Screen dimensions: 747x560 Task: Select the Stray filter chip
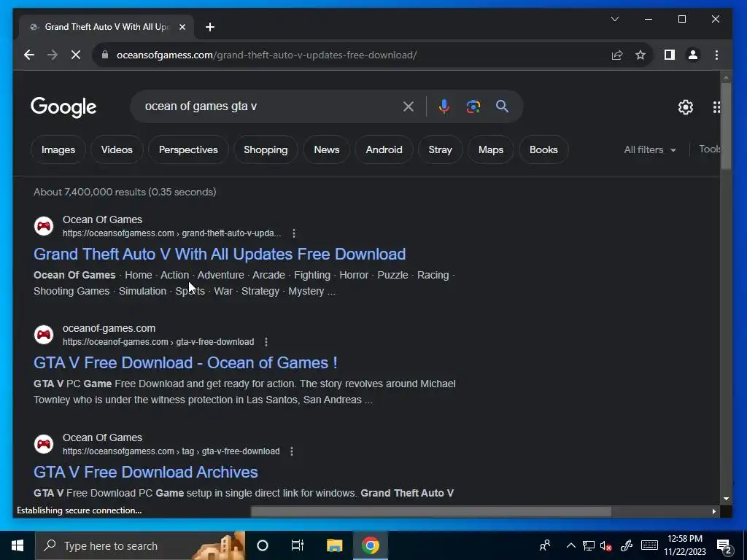(440, 149)
